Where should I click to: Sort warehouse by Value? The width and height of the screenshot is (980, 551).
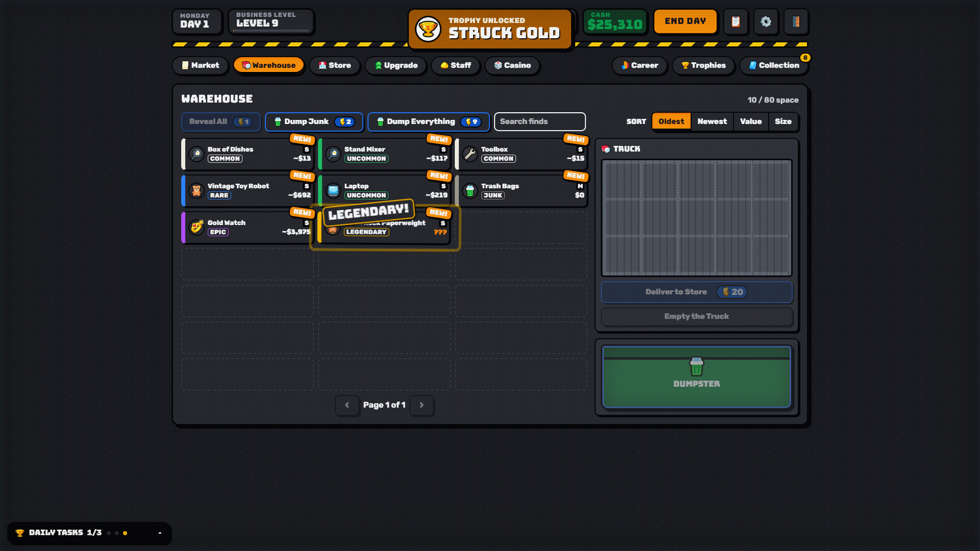751,121
